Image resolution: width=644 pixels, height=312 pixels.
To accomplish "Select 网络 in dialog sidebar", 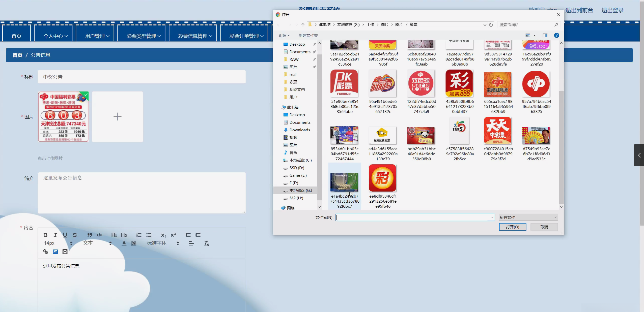I will [x=291, y=208].
